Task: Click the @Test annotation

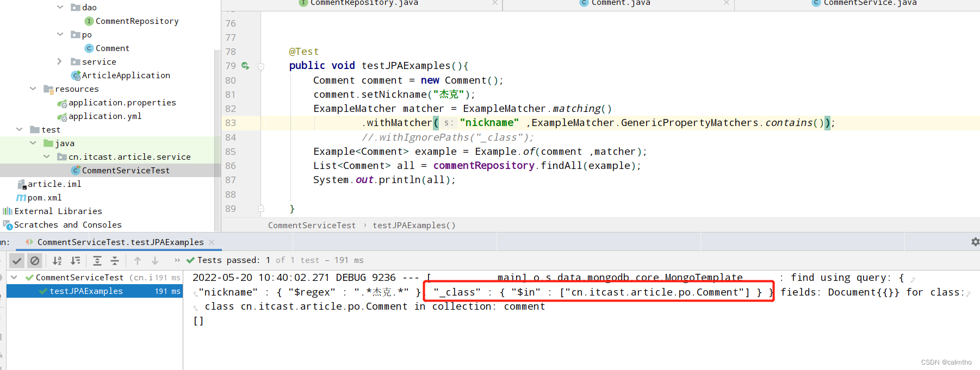Action: [304, 52]
